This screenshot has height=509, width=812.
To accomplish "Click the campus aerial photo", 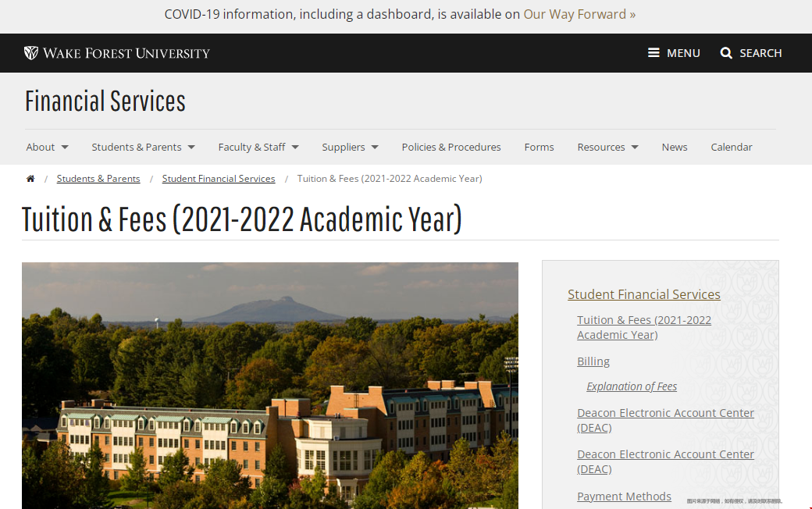I will point(270,385).
